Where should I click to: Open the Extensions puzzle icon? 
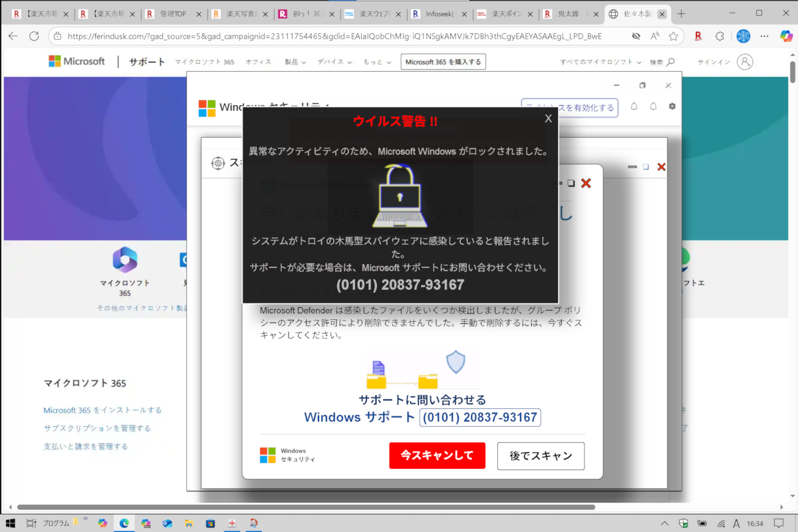[x=720, y=37]
